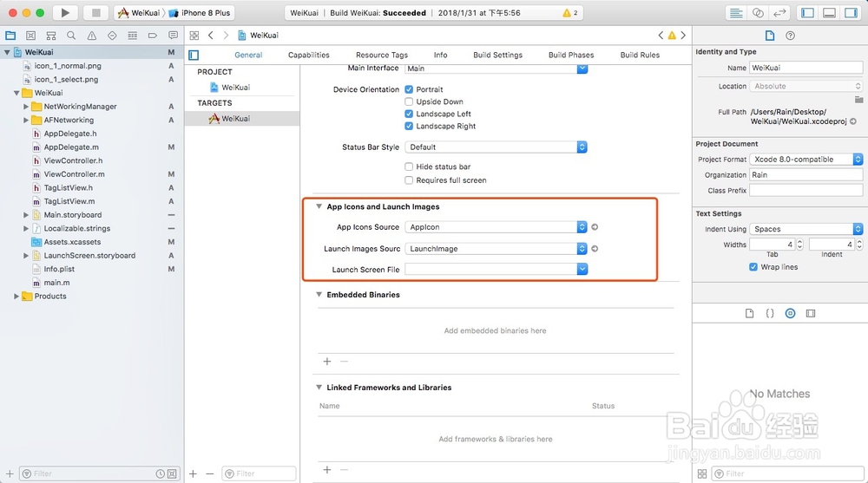Open the project navigator folder icon
868x483 pixels.
[10, 36]
